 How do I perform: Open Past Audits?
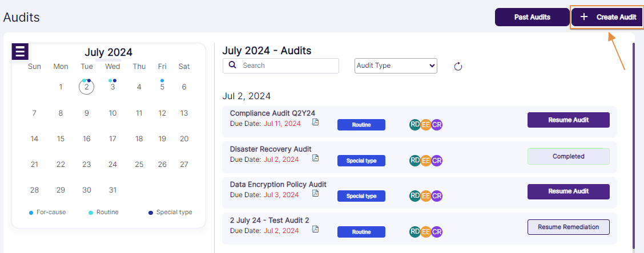532,17
